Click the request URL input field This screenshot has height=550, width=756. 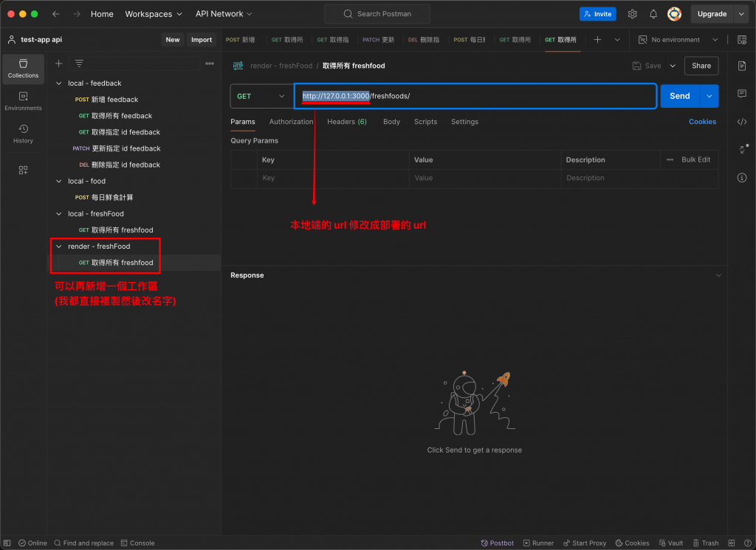[x=475, y=96]
